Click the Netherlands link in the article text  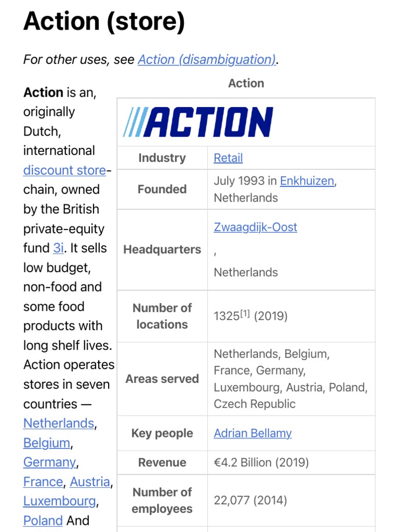coord(58,423)
